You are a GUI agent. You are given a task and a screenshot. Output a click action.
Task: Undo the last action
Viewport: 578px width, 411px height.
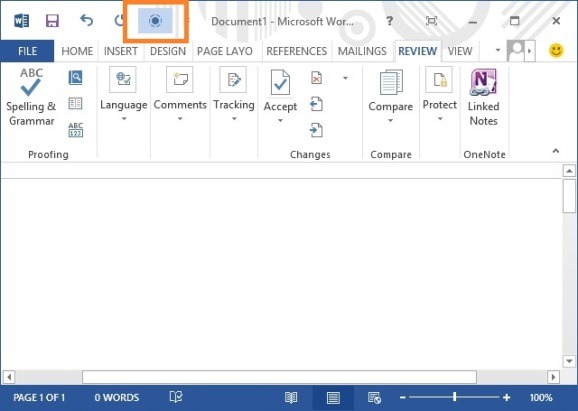87,20
